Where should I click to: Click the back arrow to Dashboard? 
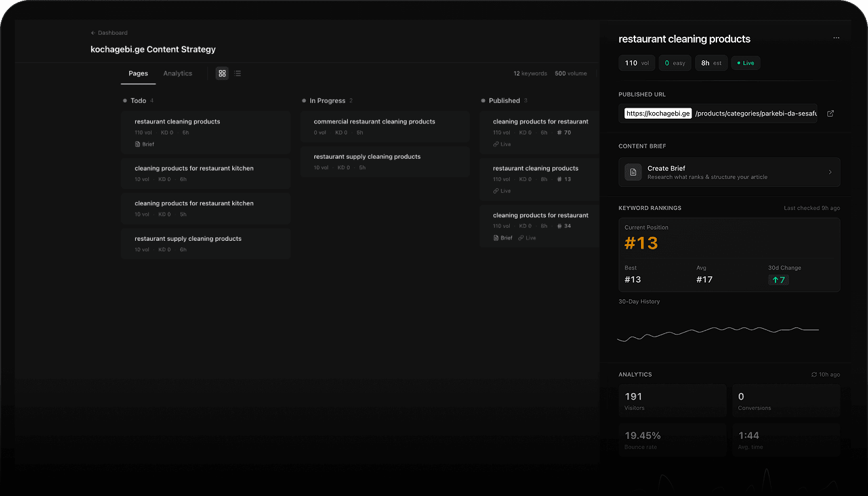(x=93, y=33)
